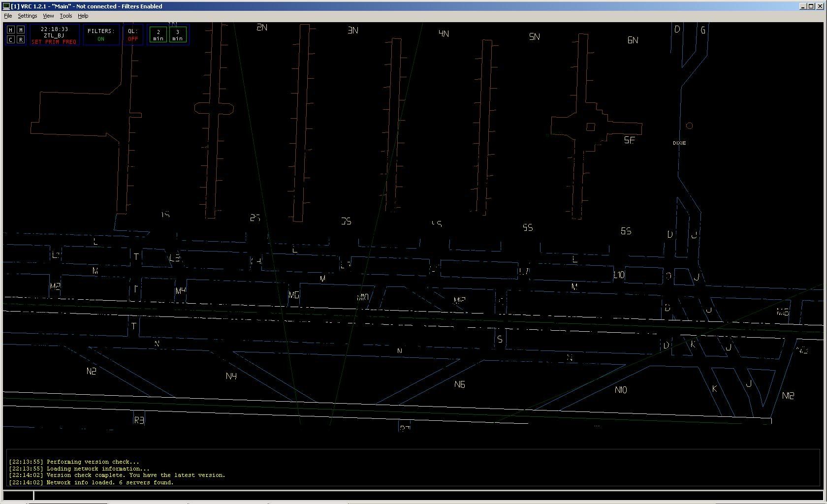The image size is (827, 504).
Task: Click the N10 taxiway label
Action: click(621, 390)
